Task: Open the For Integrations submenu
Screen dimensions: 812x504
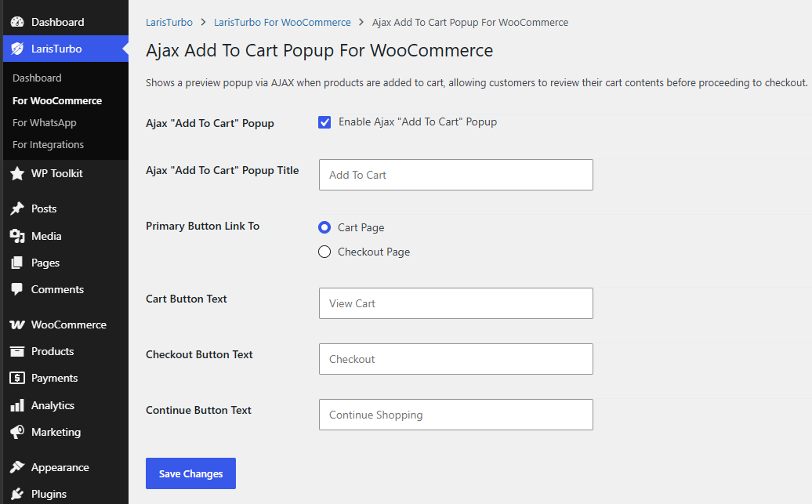Action: pos(48,144)
